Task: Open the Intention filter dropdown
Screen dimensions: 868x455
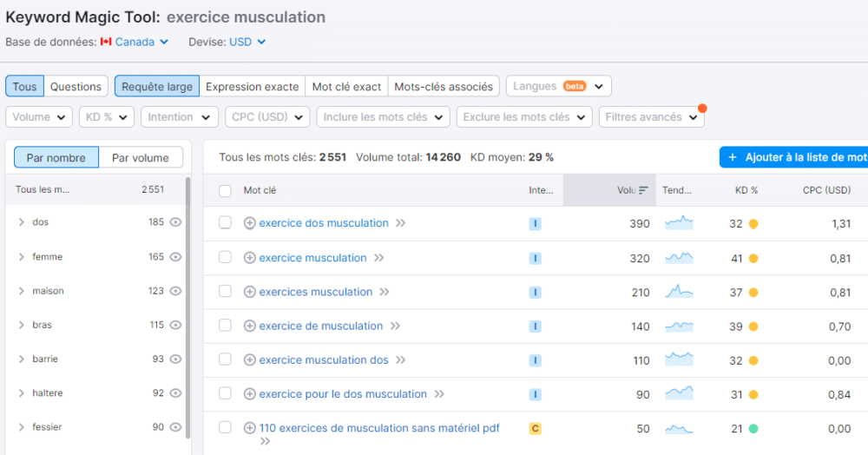Action: coord(180,117)
